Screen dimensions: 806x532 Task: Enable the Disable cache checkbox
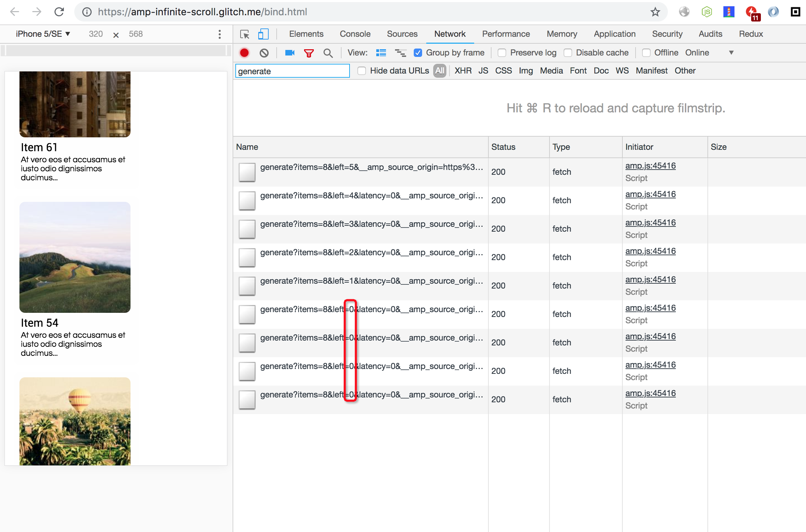pyautogui.click(x=568, y=53)
